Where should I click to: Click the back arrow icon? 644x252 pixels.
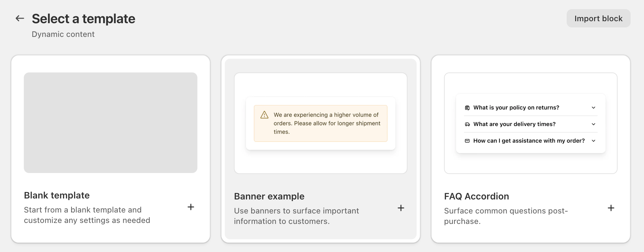pos(20,19)
